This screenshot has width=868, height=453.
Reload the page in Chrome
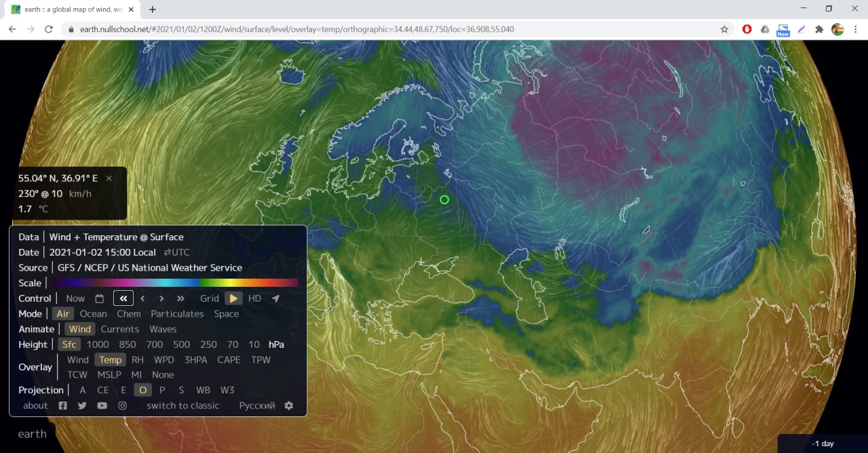[x=48, y=29]
